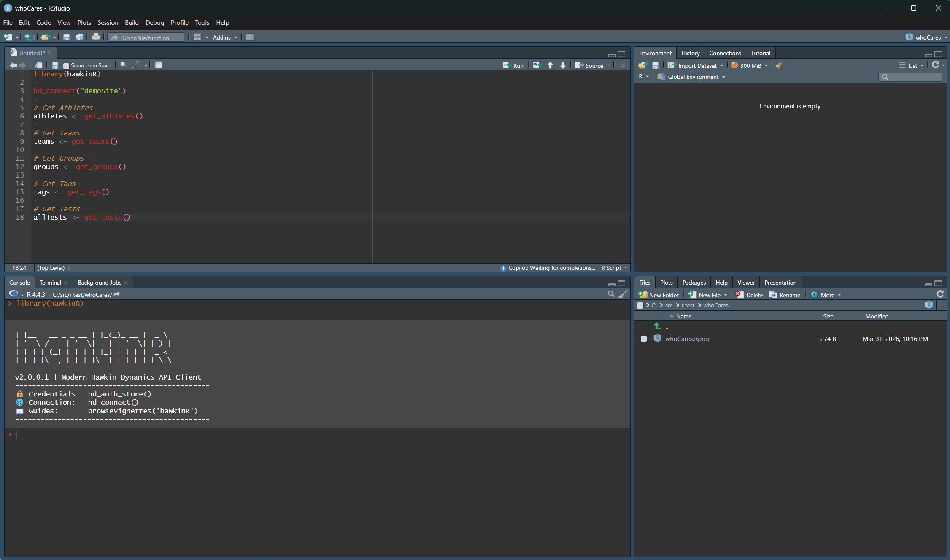Switch to the History tab
Screen dimensions: 950x560
pos(690,53)
